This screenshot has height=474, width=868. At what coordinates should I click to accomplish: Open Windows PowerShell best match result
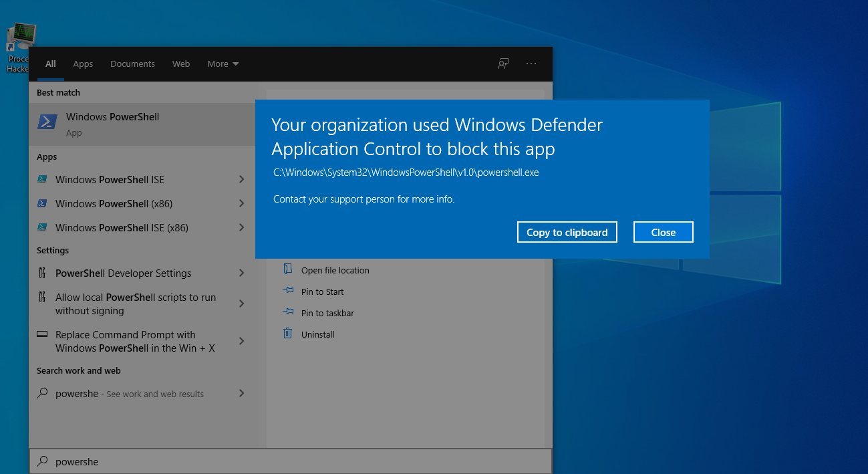pos(142,124)
